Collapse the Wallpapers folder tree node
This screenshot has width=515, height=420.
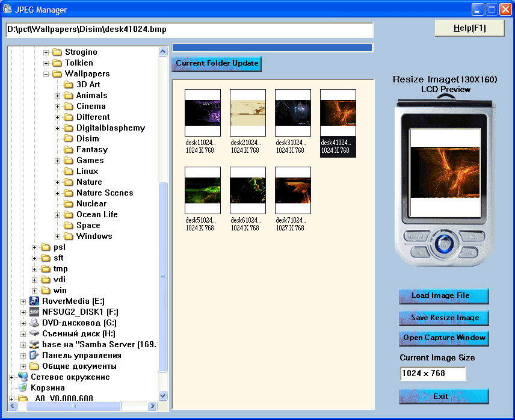pos(46,74)
